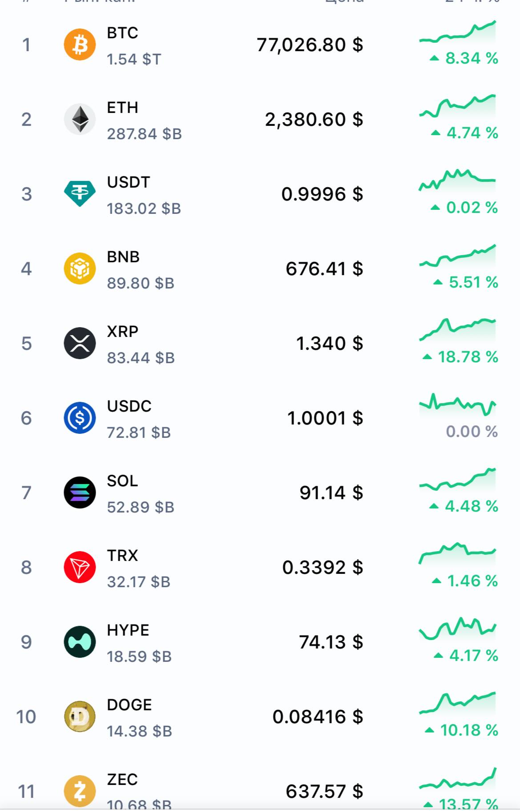
Task: Open the Hyperliquid HYPE icon
Action: tap(80, 642)
